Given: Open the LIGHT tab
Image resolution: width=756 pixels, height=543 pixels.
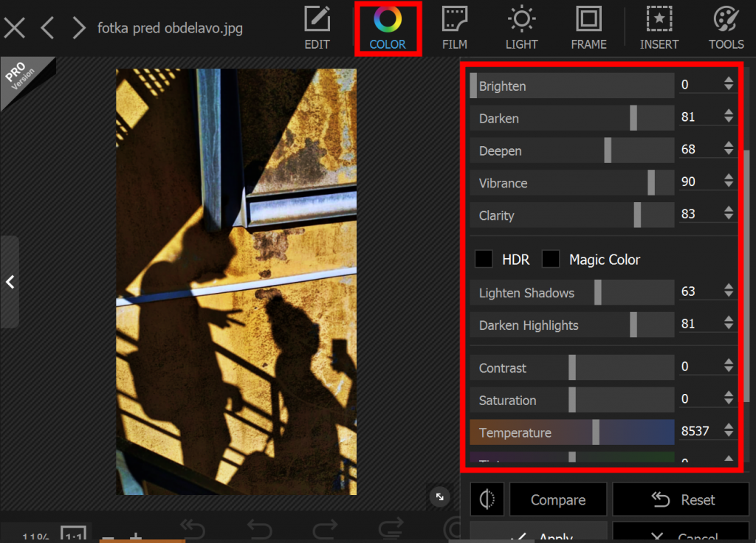Looking at the screenshot, I should pos(522,28).
